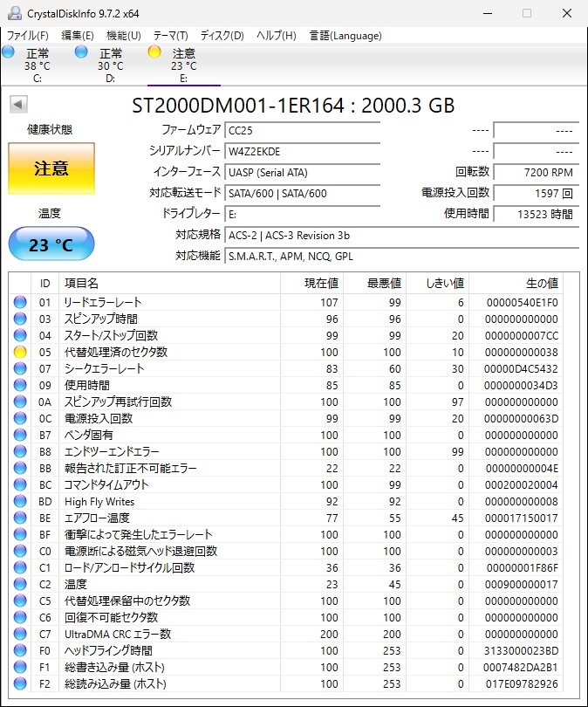
Task: Switch to the D: disk tab showing 30 °C
Action: (111, 65)
